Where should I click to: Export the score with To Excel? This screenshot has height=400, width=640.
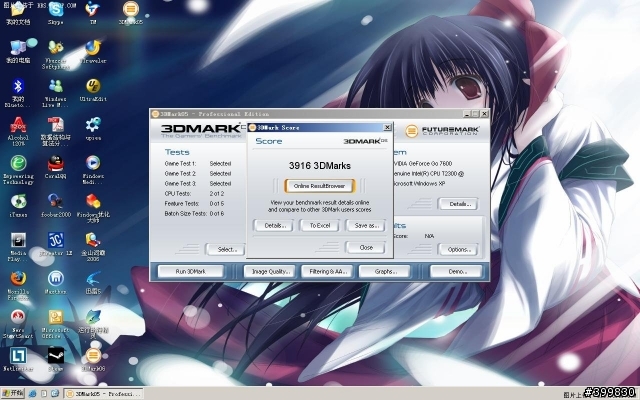[x=320, y=225]
